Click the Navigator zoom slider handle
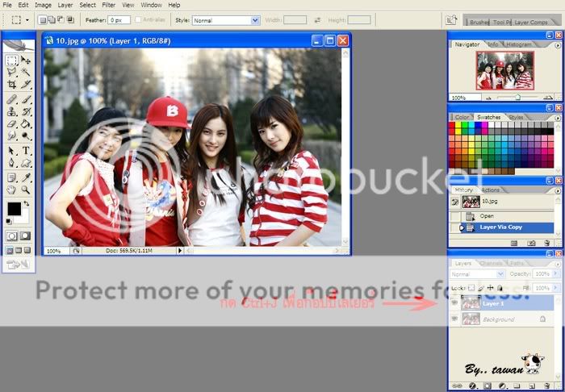 [x=518, y=97]
